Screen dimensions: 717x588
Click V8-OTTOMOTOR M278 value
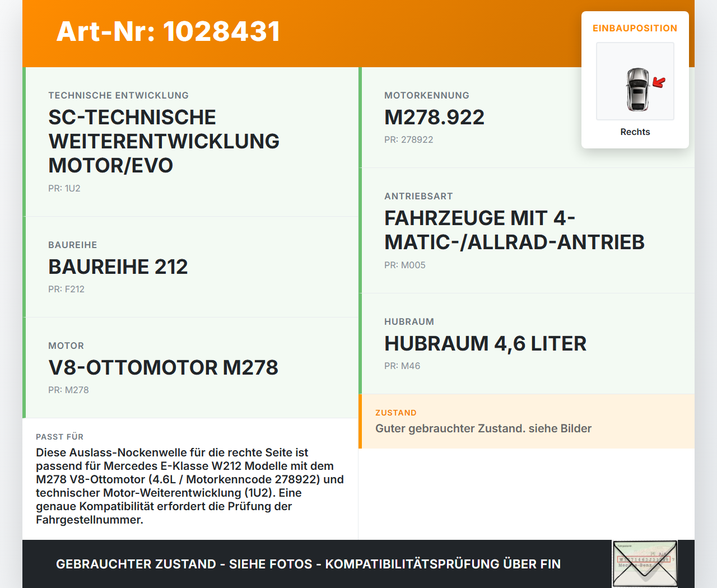coord(164,367)
